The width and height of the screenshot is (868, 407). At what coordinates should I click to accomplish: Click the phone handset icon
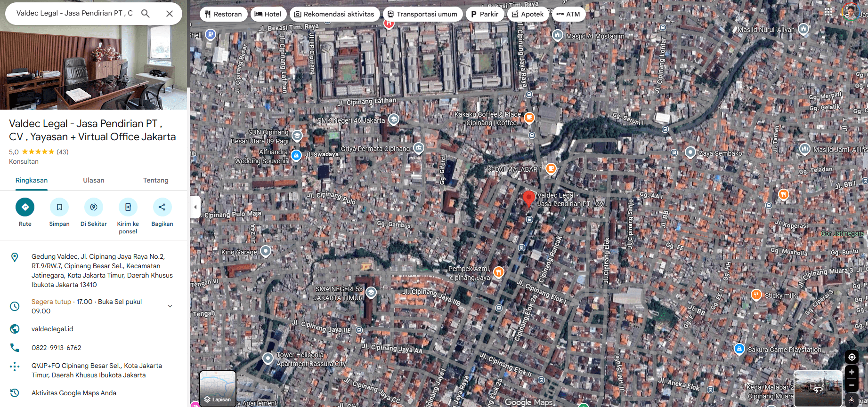click(15, 348)
